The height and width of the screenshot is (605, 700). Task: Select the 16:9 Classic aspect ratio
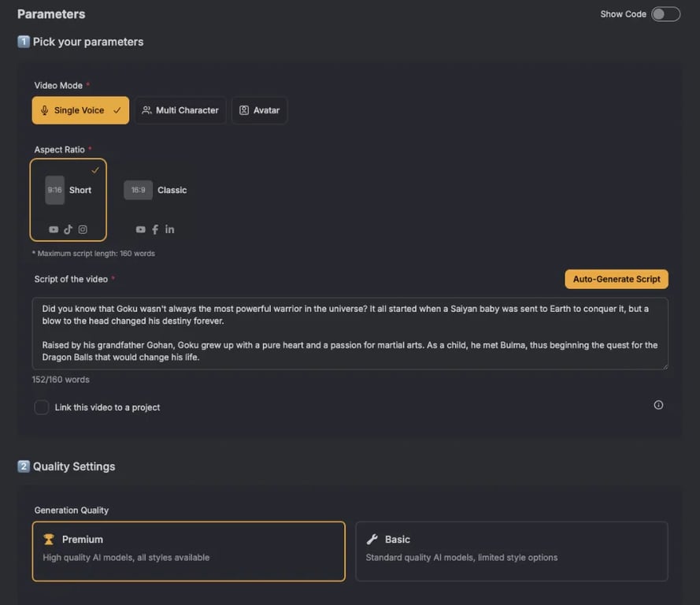[x=156, y=190]
